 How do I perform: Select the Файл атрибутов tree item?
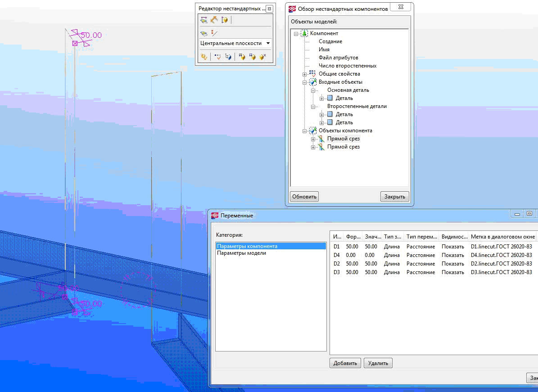click(338, 58)
